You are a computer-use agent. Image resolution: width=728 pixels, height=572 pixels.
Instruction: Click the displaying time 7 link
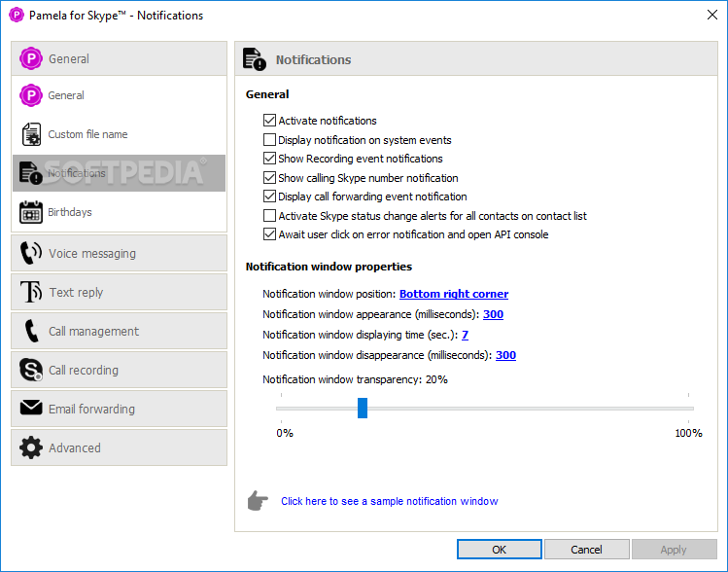pyautogui.click(x=465, y=335)
